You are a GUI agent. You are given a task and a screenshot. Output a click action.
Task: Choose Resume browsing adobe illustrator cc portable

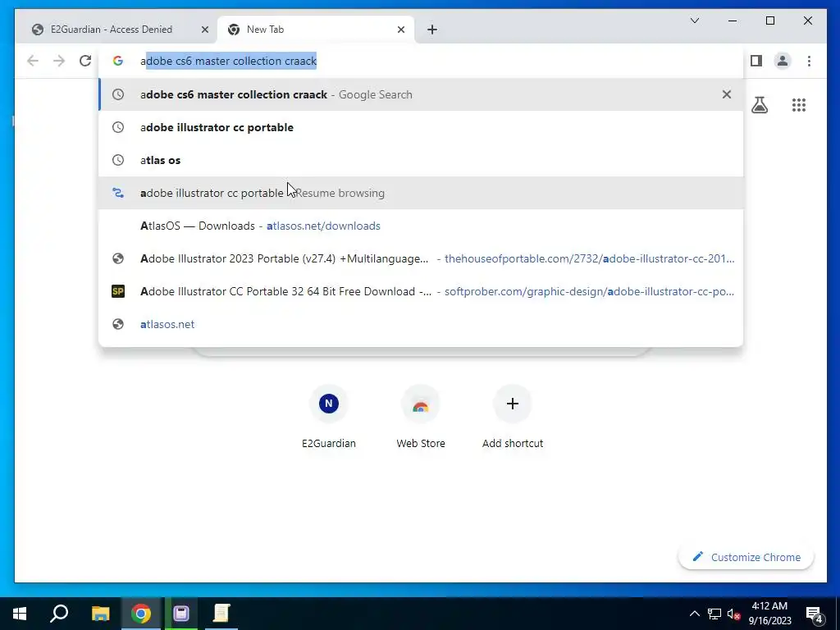[x=421, y=193]
